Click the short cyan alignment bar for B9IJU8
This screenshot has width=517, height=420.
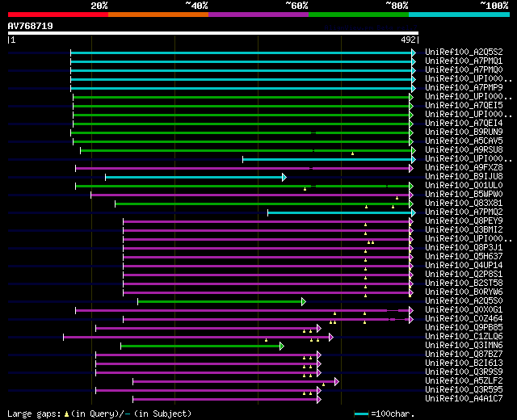(195, 178)
